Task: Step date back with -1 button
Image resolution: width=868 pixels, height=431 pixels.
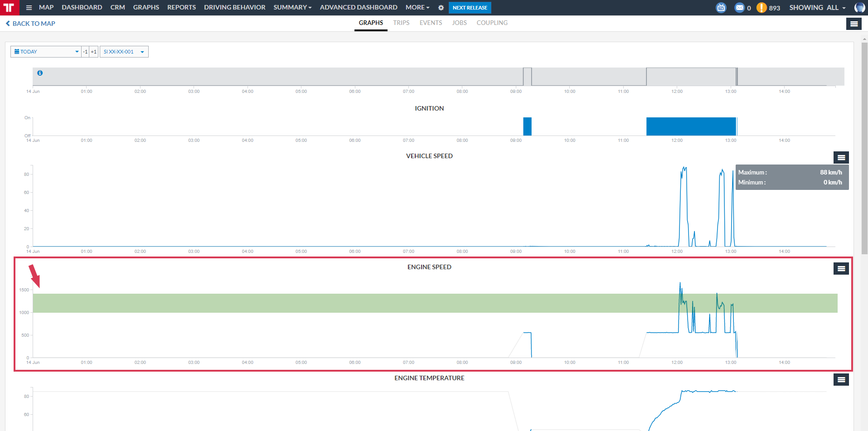Action: point(85,52)
